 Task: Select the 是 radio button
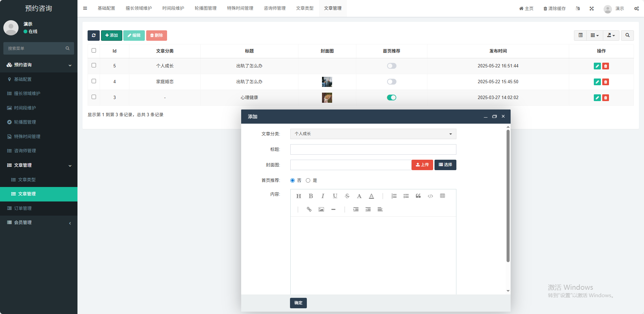click(308, 181)
